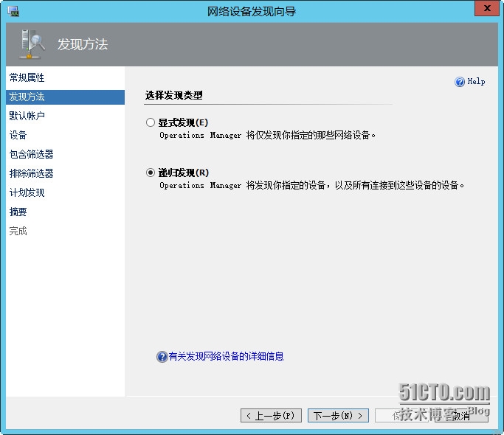Click the 将仅发现你指定的那些网络设备 description
504x435 pixels.
[x=311, y=135]
